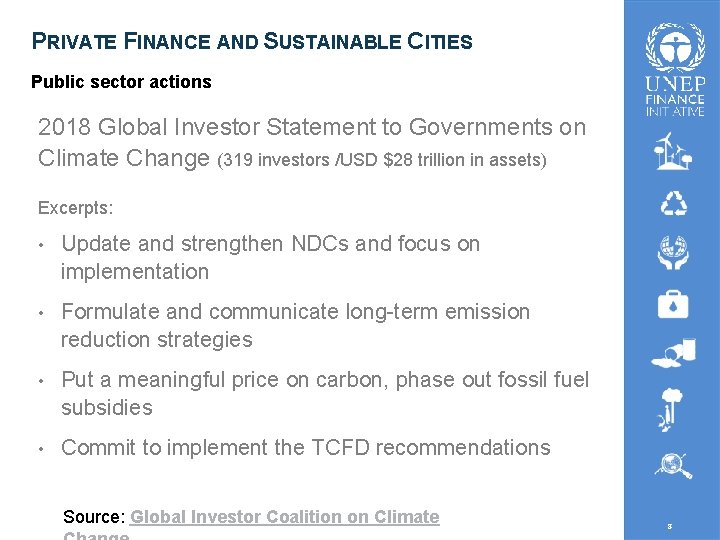Select the Update and strengthen NDCs bullet
The height and width of the screenshot is (540, 720).
270,257
